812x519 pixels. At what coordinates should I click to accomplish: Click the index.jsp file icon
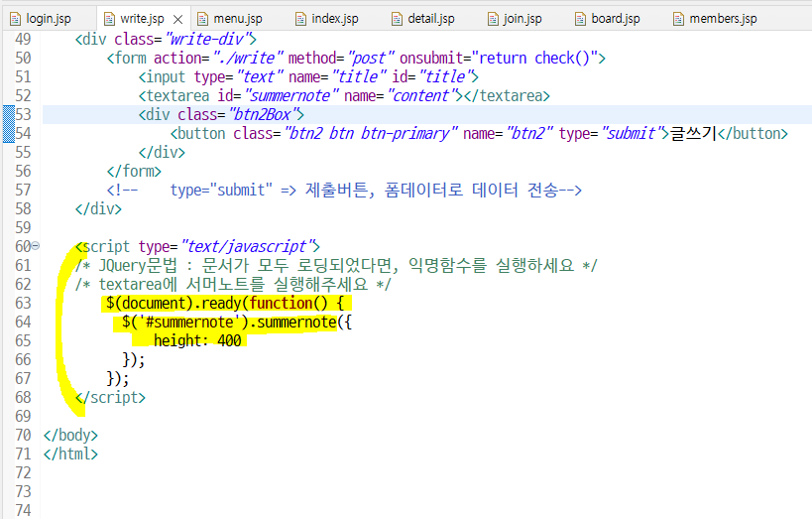300,19
